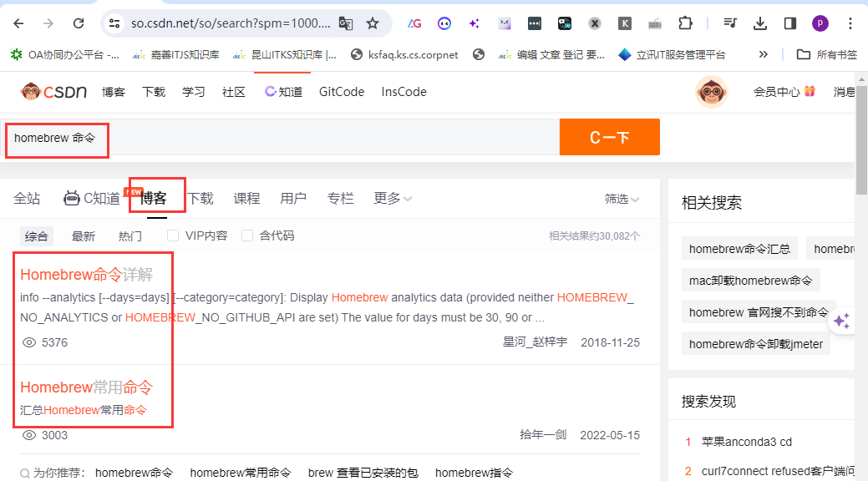
Task: Select the 用户 tab
Action: pyautogui.click(x=293, y=198)
